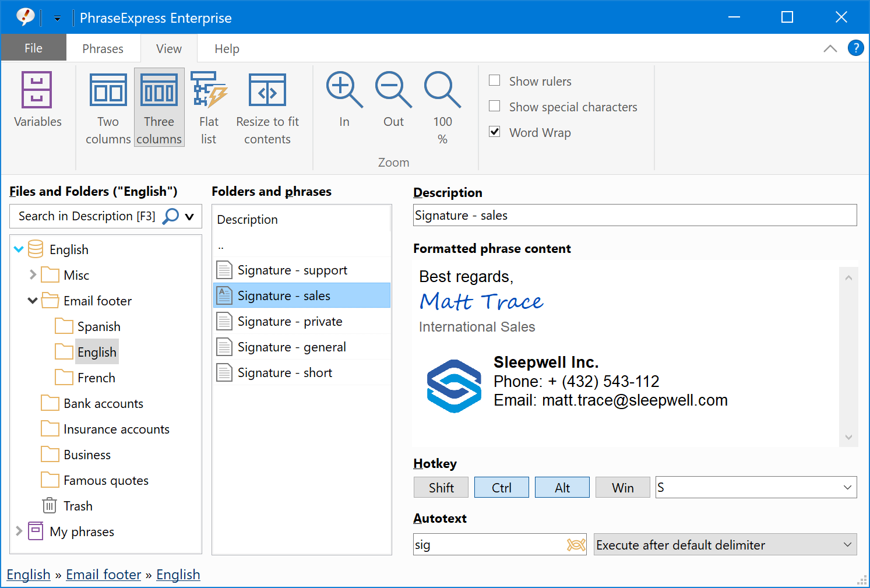Zoom In with magnifier icon

click(344, 99)
